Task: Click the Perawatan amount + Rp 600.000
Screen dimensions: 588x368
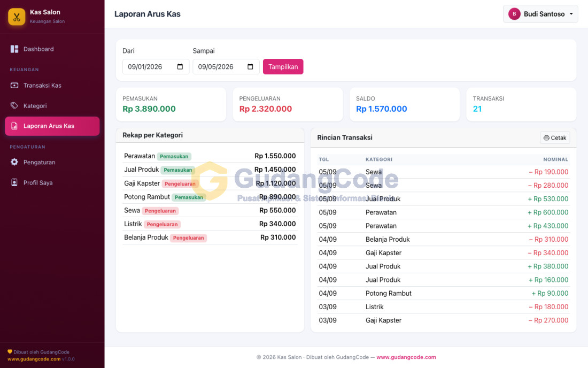Action: coord(548,212)
